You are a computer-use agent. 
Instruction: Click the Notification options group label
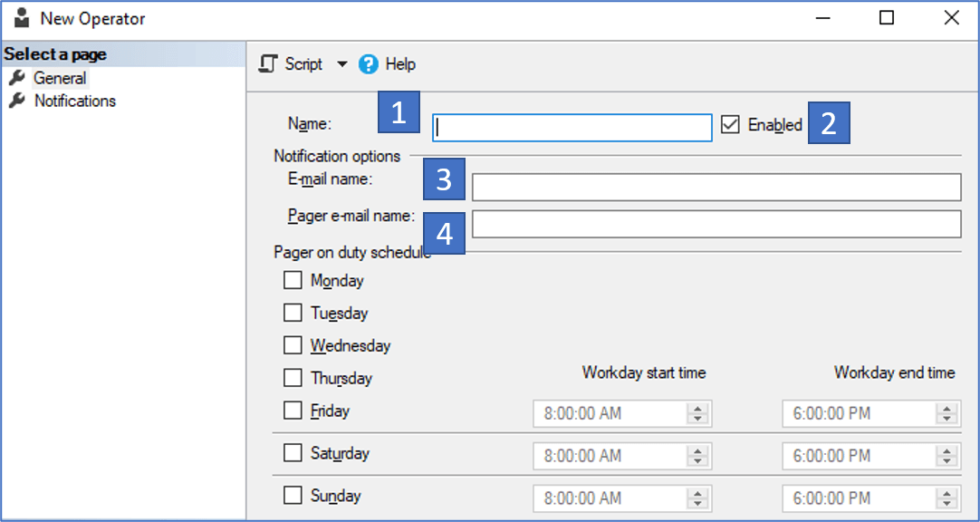(x=337, y=156)
